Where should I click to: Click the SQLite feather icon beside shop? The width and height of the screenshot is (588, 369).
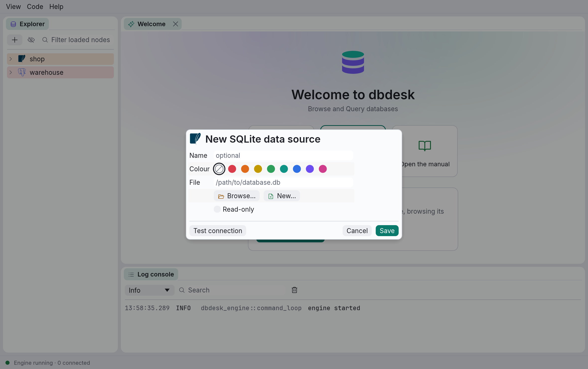click(22, 59)
